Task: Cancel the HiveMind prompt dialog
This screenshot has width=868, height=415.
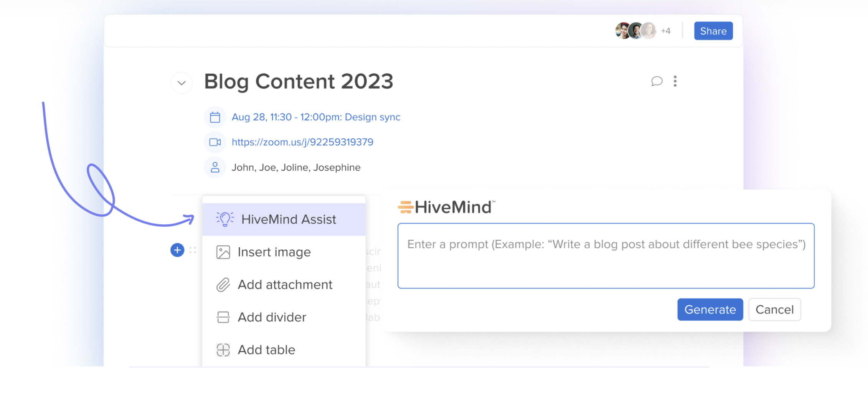Action: click(774, 310)
